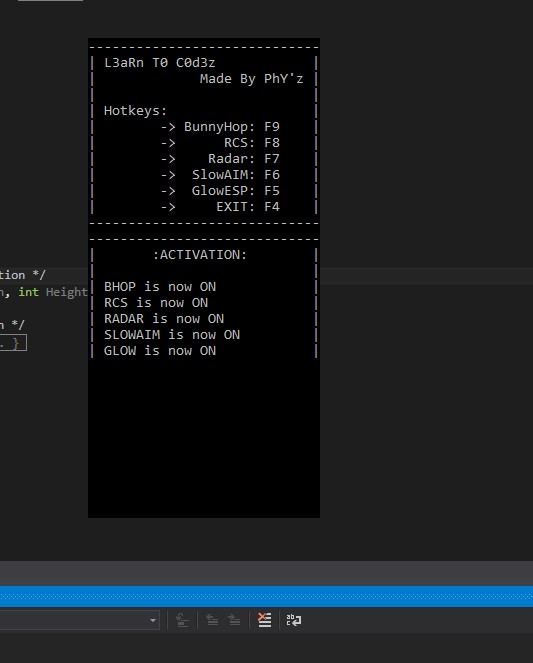The height and width of the screenshot is (663, 533).
Task: Click console line RCS is now ON
Action: coord(156,303)
